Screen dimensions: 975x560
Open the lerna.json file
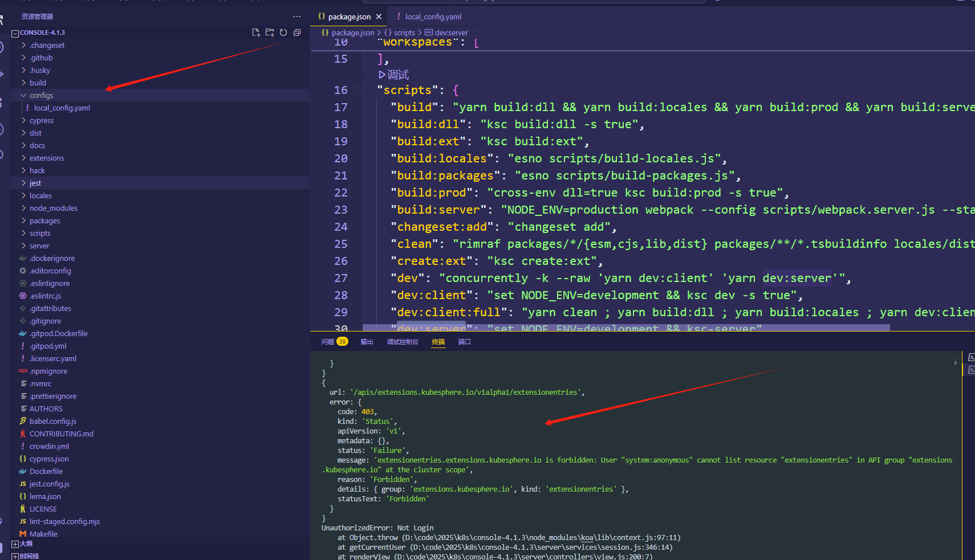pyautogui.click(x=45, y=496)
